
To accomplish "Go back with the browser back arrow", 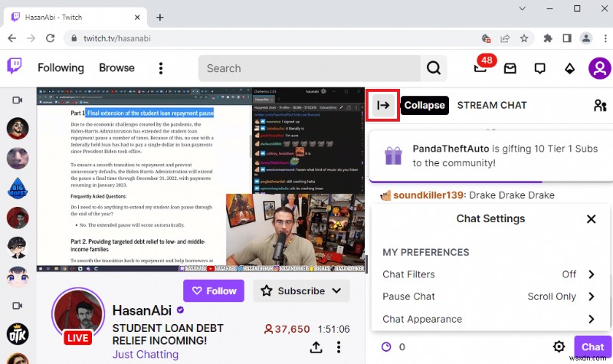I will (12, 38).
